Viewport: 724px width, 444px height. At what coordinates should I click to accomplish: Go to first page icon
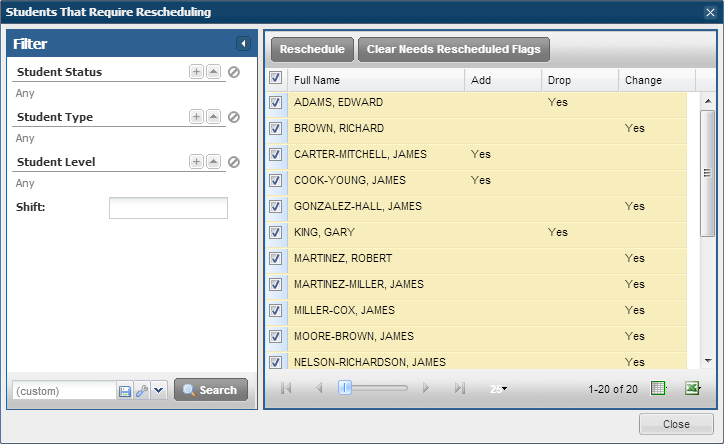286,388
